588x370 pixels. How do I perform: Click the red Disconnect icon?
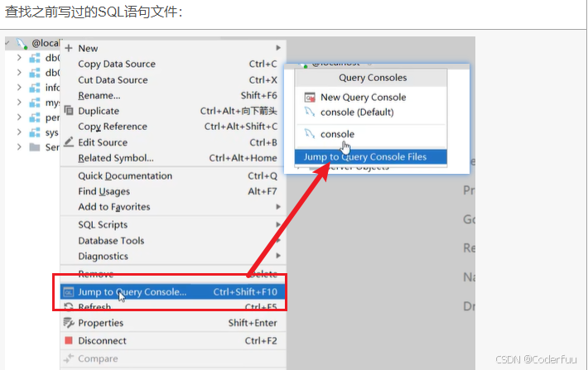click(69, 340)
